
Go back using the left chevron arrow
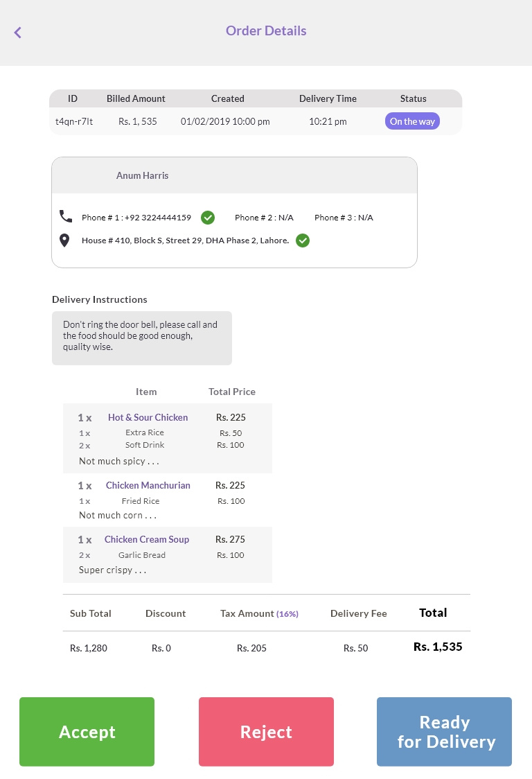click(x=18, y=32)
